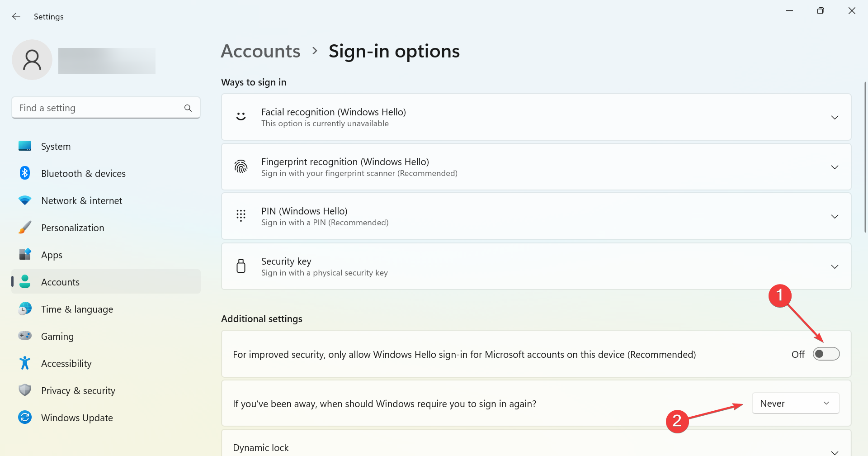Open the System settings category
The image size is (868, 456).
pos(56,147)
